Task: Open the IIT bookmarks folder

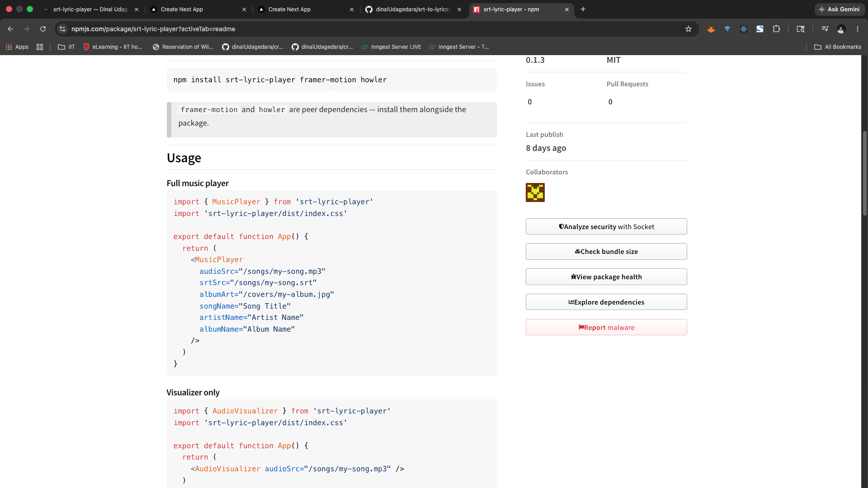Action: (66, 47)
